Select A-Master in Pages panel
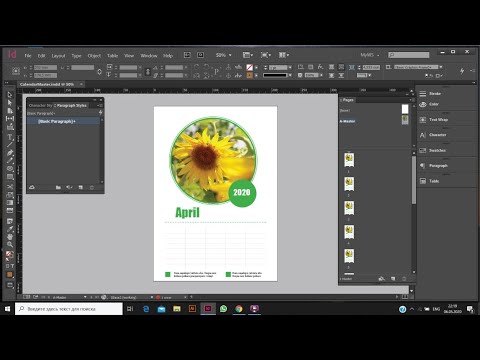Viewport: 480px width, 360px height. (x=347, y=121)
